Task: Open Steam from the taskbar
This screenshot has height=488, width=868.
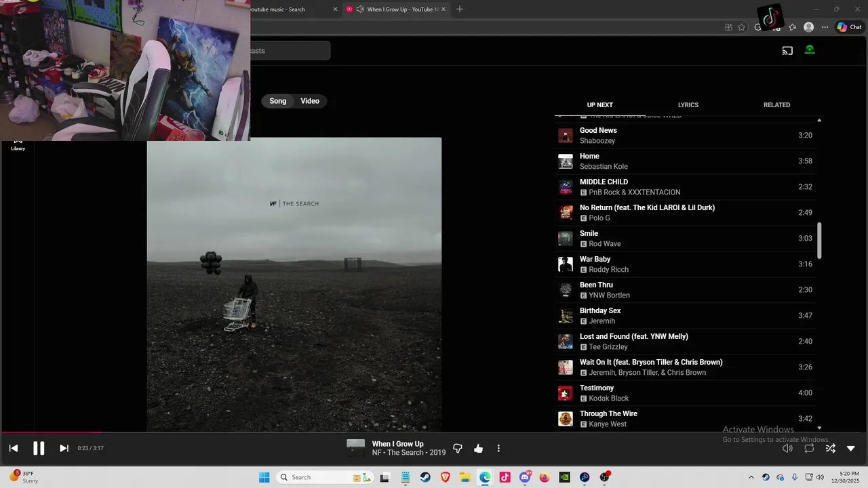Action: click(x=425, y=477)
